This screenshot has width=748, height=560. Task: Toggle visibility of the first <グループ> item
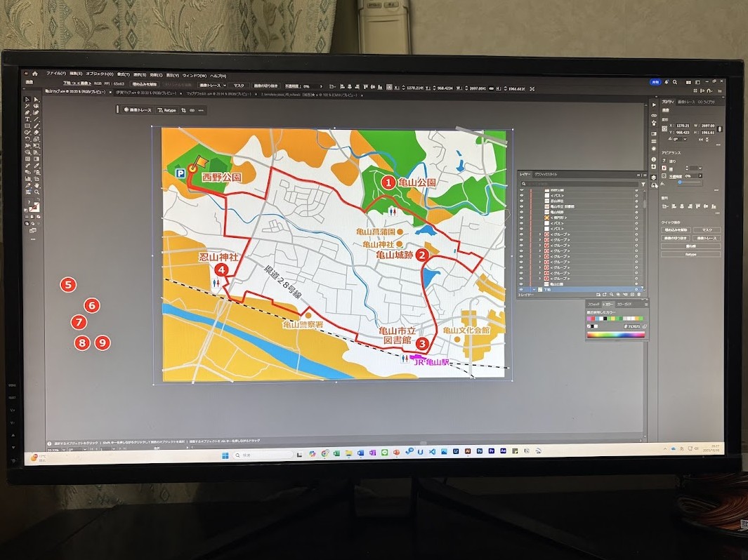click(521, 234)
